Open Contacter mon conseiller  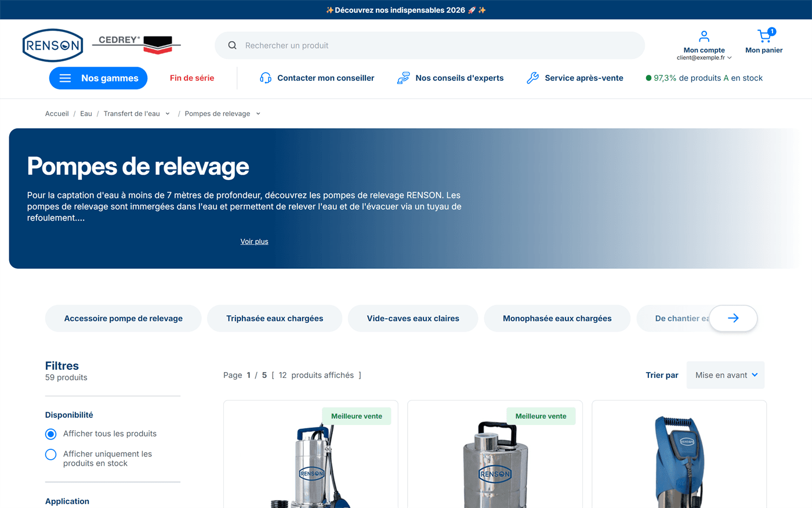click(317, 78)
